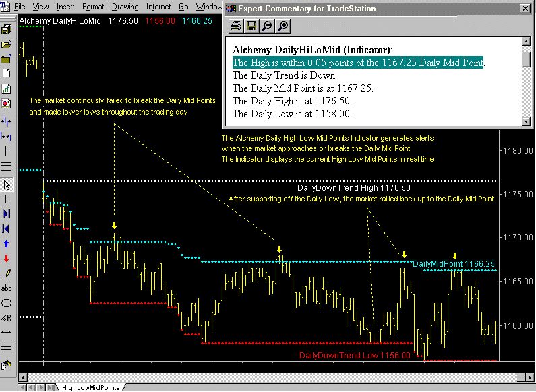
Task: Open the Format menu
Action: point(93,7)
